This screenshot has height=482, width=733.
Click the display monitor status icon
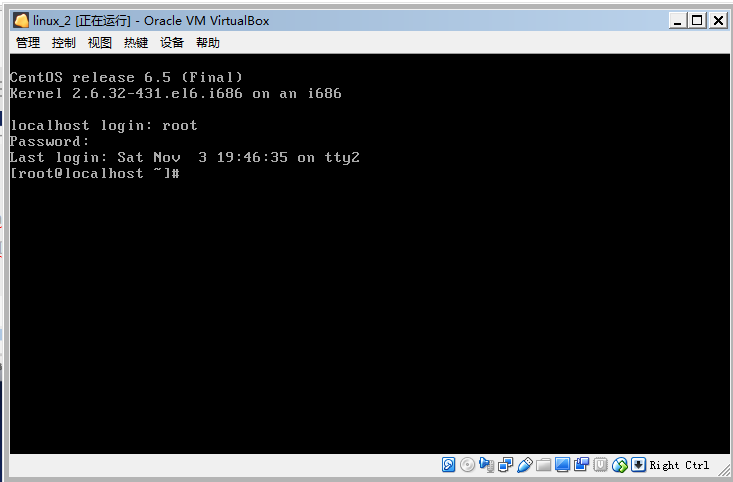point(562,465)
